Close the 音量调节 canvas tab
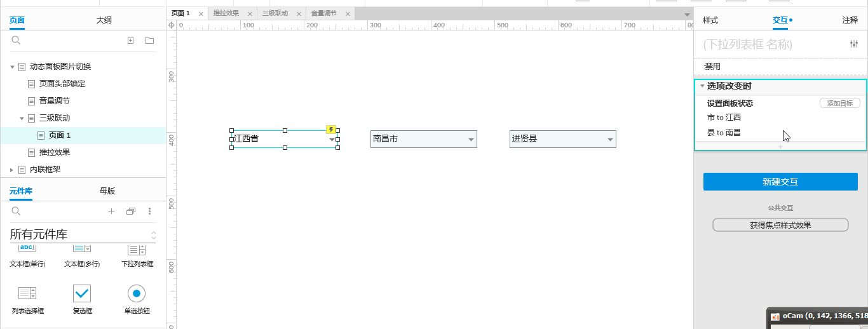The image size is (868, 329). (x=346, y=13)
